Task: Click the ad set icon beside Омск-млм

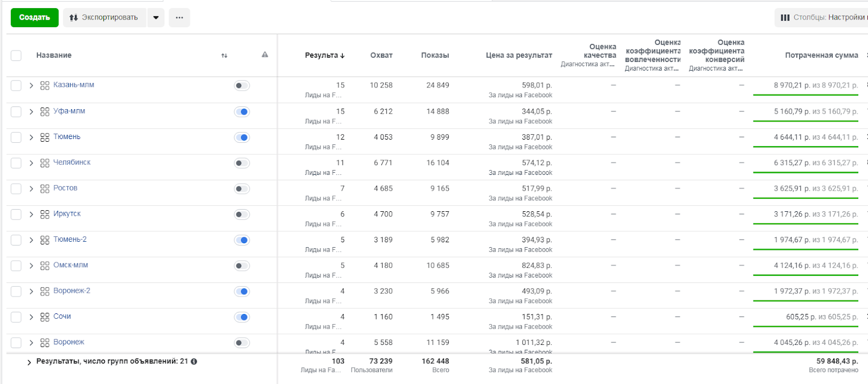Action: pyautogui.click(x=44, y=266)
